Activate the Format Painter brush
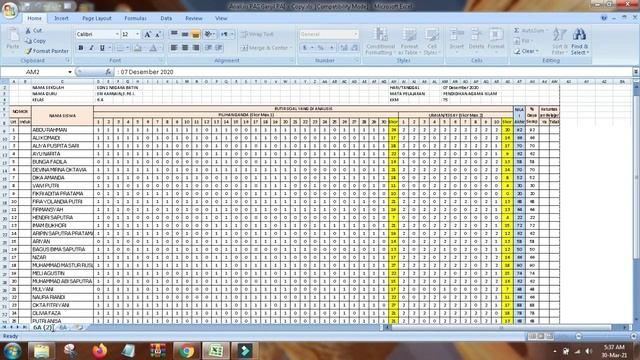Image resolution: width=640 pixels, height=360 pixels. coord(46,51)
